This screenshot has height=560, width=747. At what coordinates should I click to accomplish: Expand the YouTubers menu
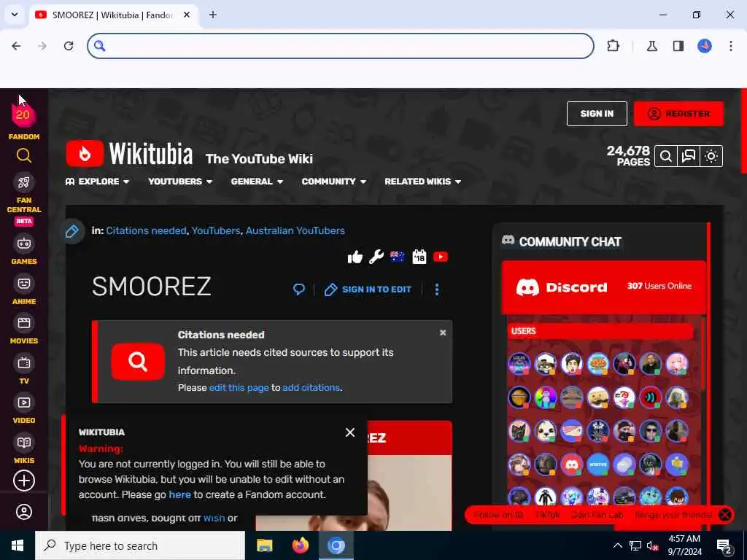pyautogui.click(x=180, y=182)
